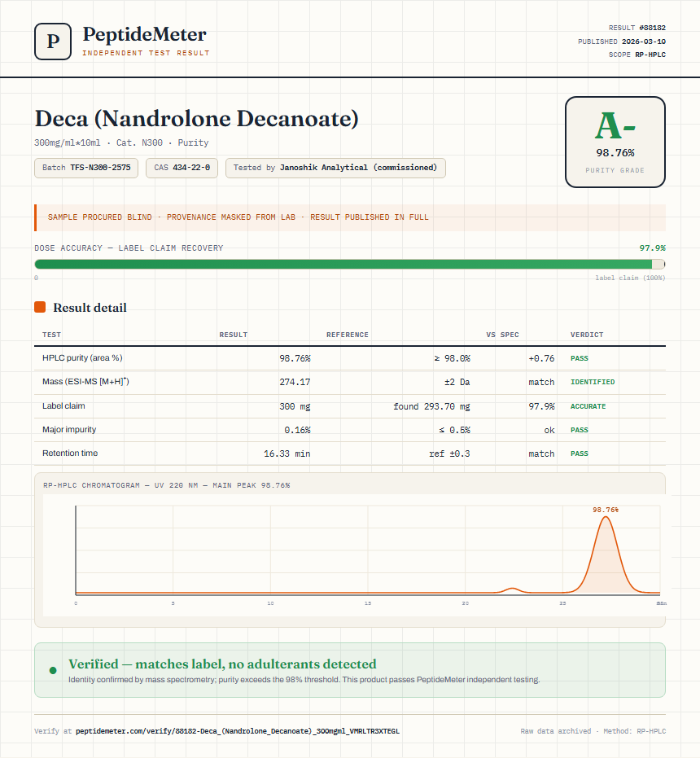Screen dimensions: 700x758
Task: Click the main chromatogram peak labeled 98.76%
Action: (606, 554)
